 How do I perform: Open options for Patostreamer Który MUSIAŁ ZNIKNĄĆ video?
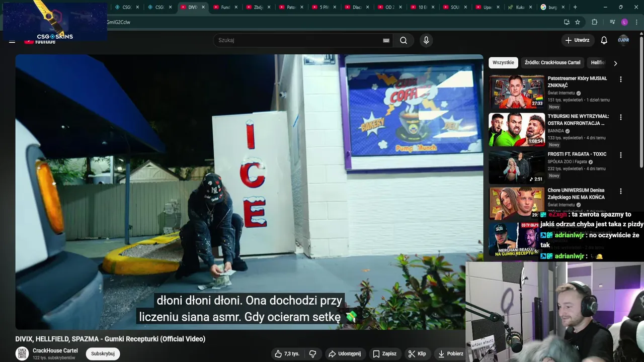(x=621, y=79)
